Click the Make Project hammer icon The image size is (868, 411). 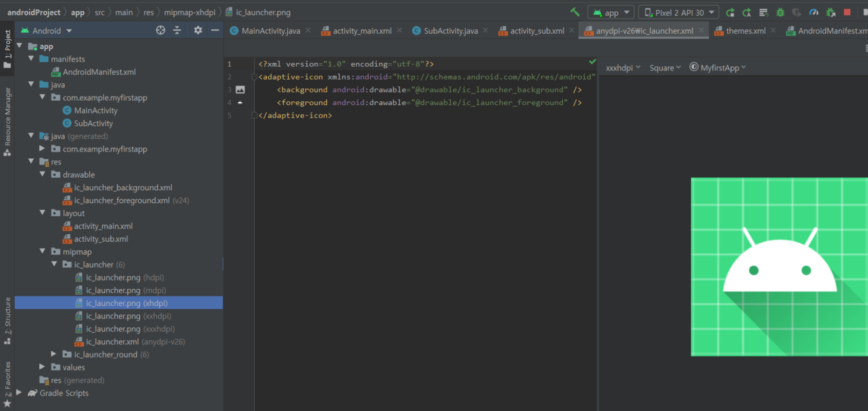[575, 12]
